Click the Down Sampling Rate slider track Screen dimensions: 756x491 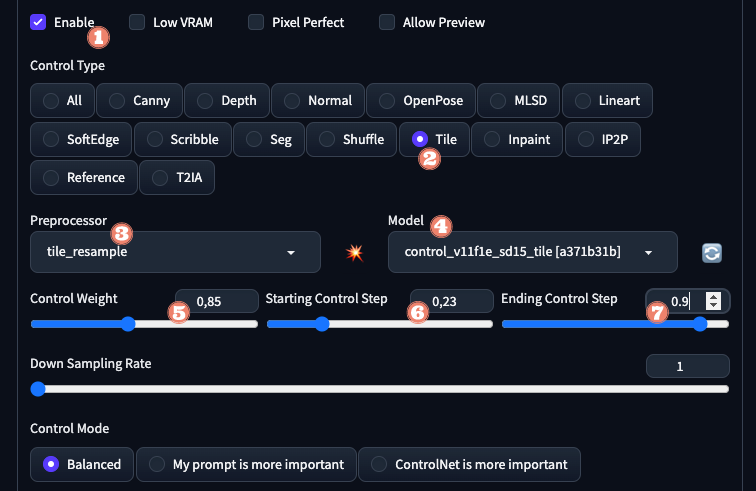coord(380,389)
